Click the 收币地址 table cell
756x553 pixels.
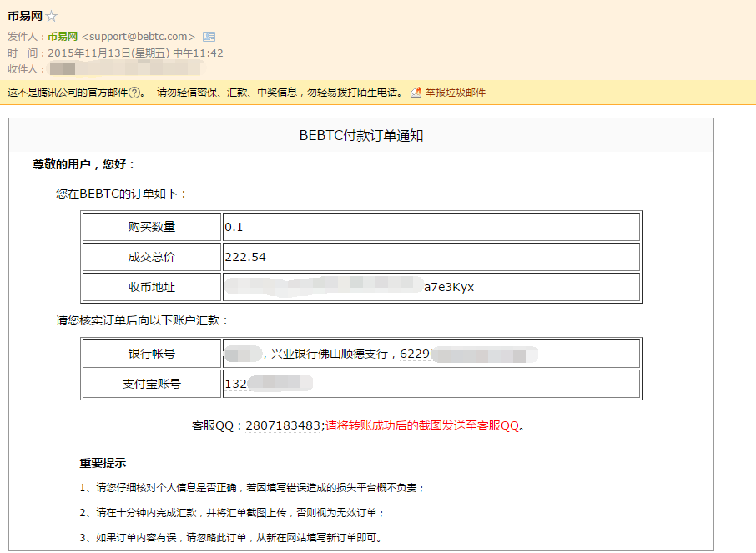152,288
